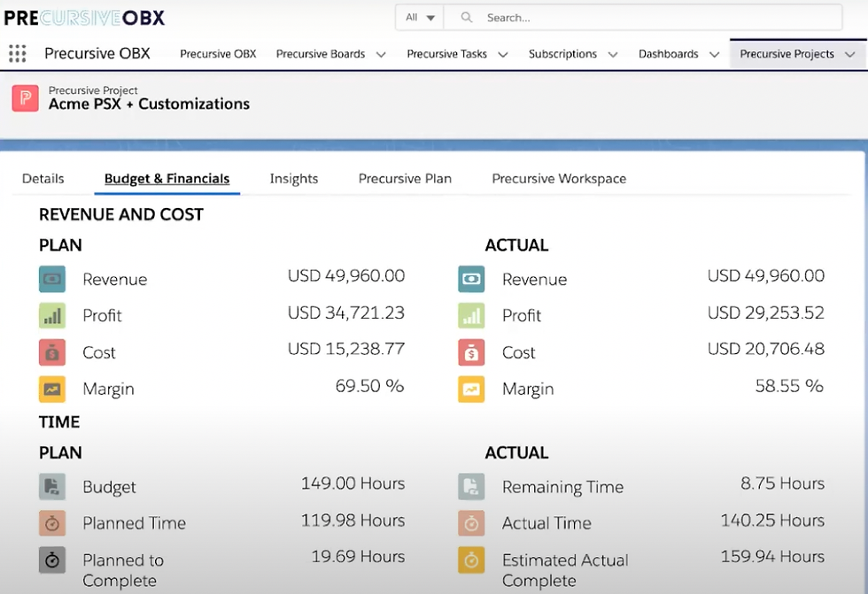Open the Precursive Boards nav item
This screenshot has height=594, width=868.
(x=321, y=54)
